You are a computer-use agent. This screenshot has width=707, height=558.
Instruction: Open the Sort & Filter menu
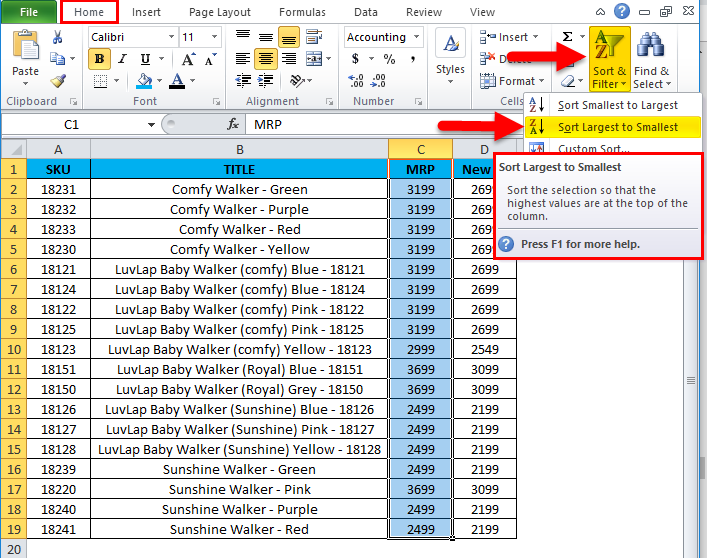coord(609,59)
